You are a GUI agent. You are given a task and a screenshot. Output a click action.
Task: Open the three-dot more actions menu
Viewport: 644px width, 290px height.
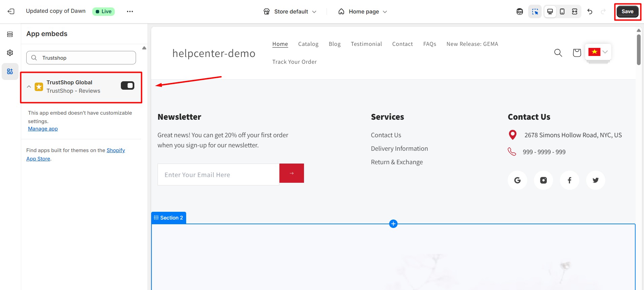coord(130,11)
